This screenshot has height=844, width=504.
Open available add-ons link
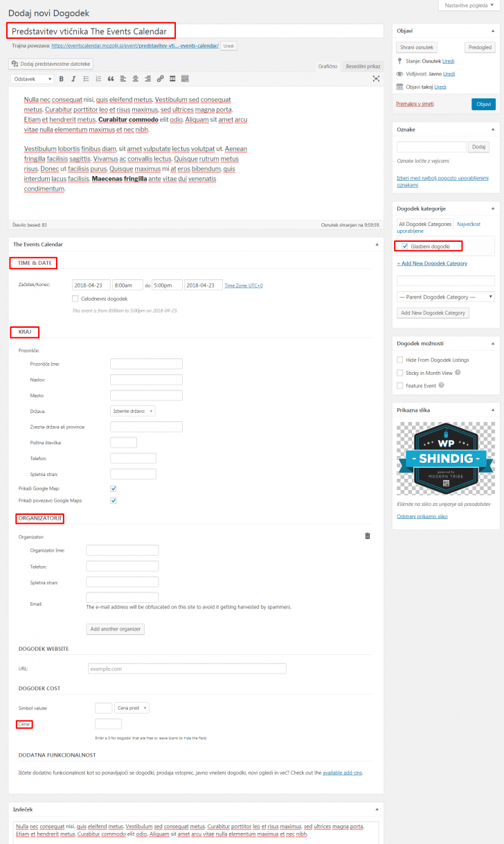click(342, 773)
